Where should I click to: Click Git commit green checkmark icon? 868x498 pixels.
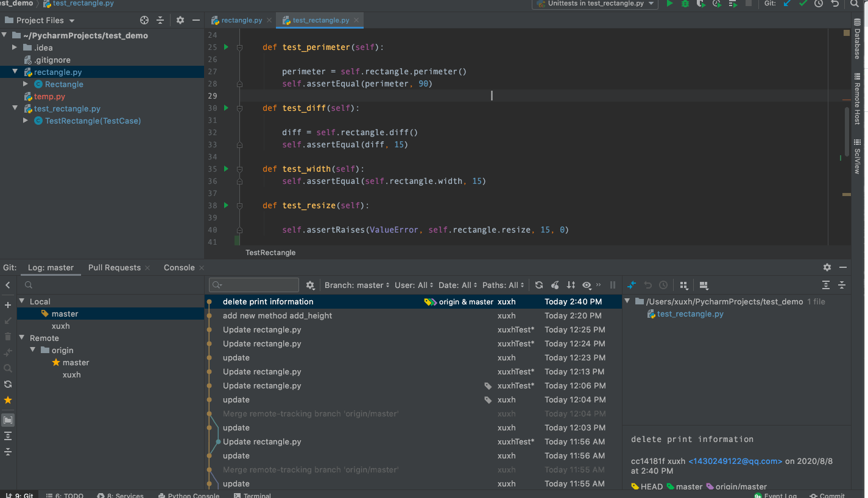click(803, 4)
